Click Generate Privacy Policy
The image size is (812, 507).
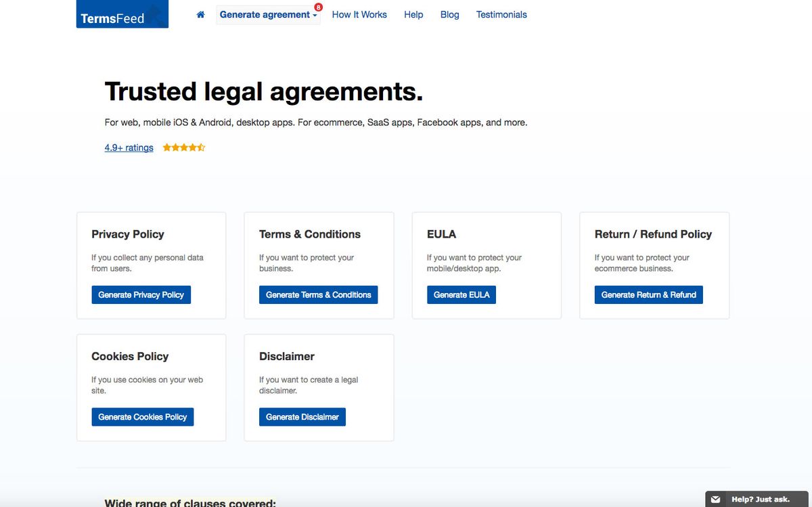[141, 294]
